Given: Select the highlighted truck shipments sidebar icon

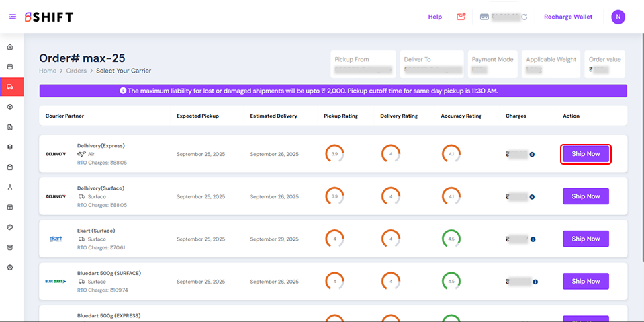Looking at the screenshot, I should tap(10, 87).
